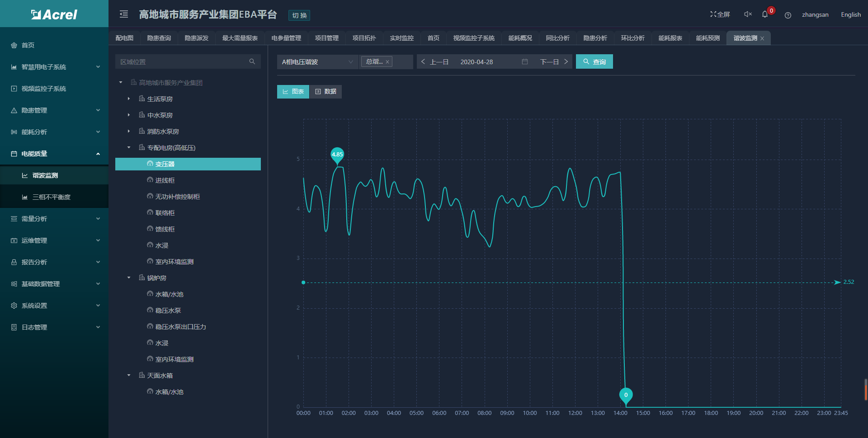The image size is (868, 438).
Task: Open the 能耗报表 tab
Action: pyautogui.click(x=670, y=38)
